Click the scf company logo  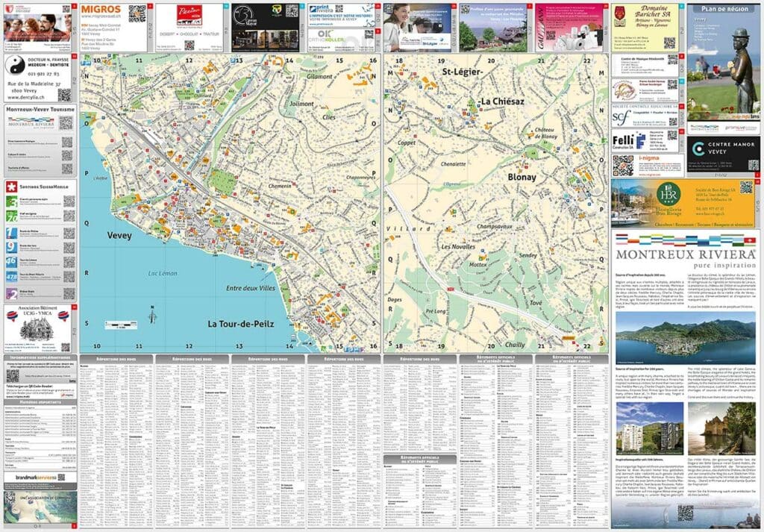621,117
